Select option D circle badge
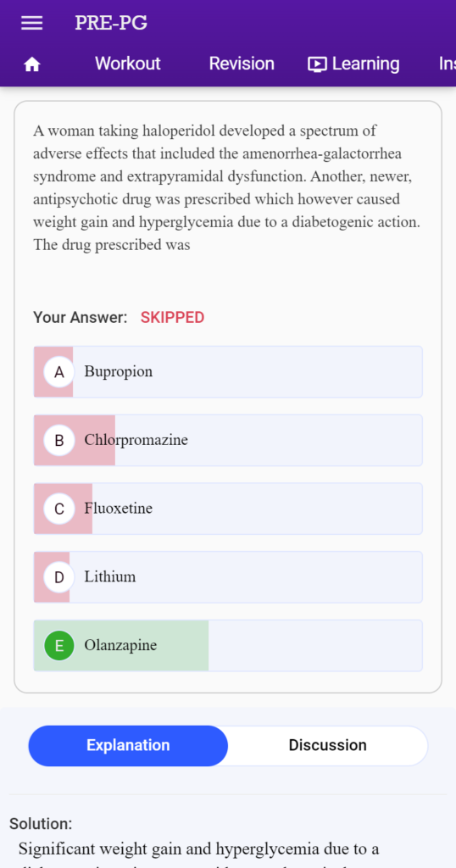This screenshot has width=456, height=868. click(x=59, y=577)
